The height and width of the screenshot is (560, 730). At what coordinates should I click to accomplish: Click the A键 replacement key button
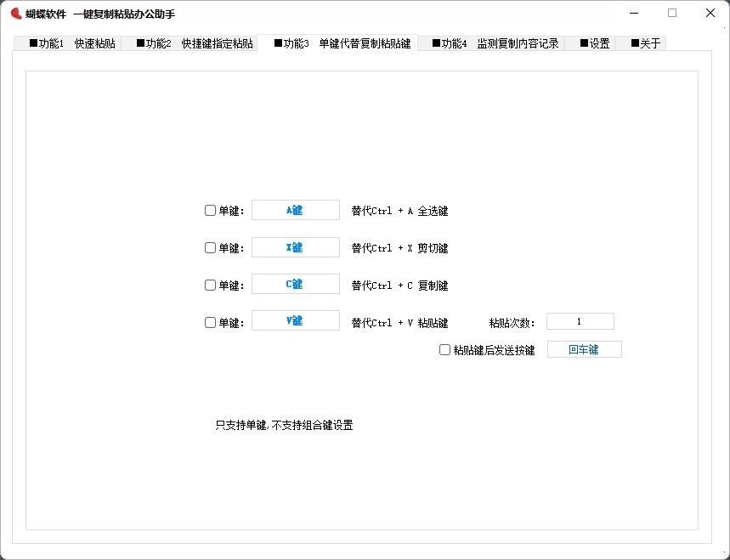pos(295,209)
